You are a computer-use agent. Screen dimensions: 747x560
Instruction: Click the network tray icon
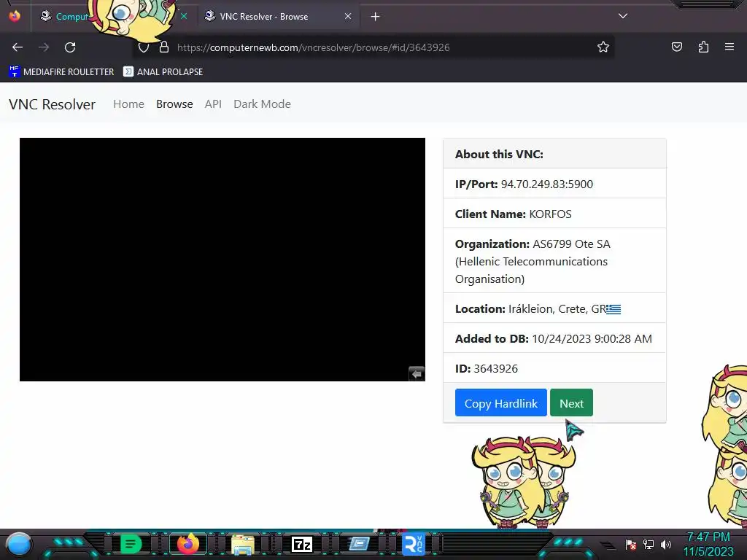pos(649,544)
